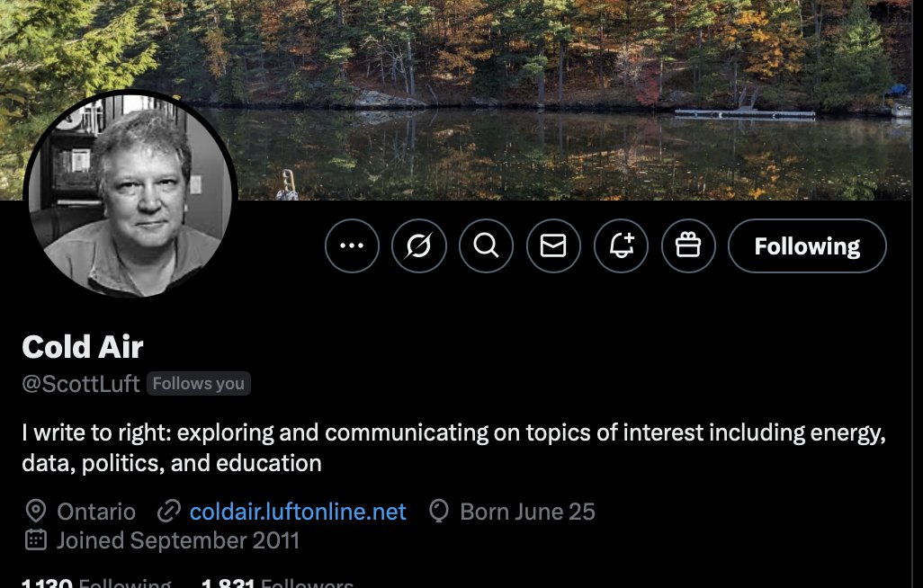Send a direct message via envelope icon

553,246
